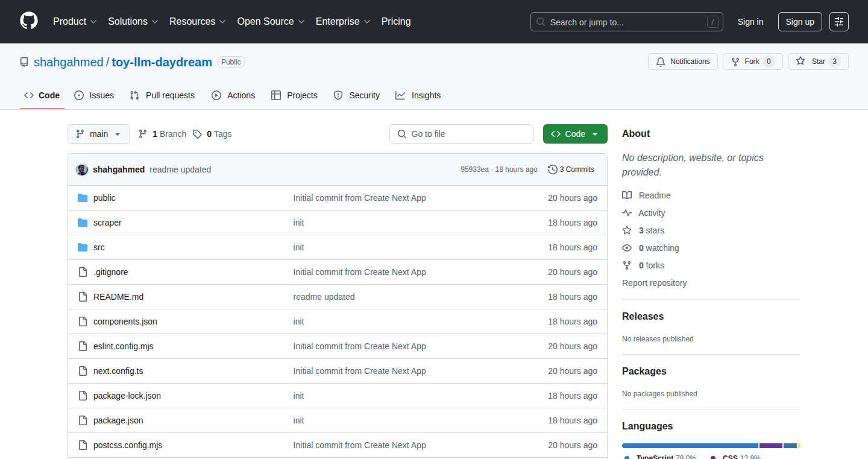
Task: Click the package.json file icon
Action: [83, 420]
